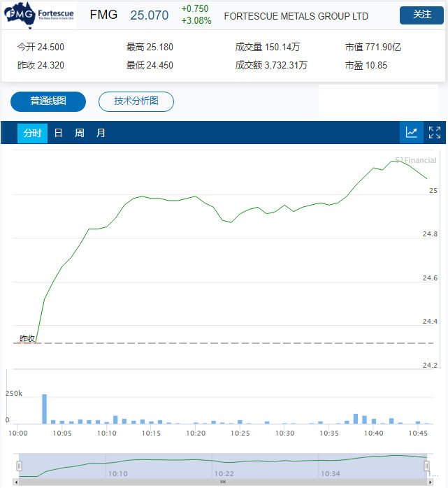This screenshot has width=448, height=488.
Task: Click the 昨收 label on chart
Action: (27, 338)
